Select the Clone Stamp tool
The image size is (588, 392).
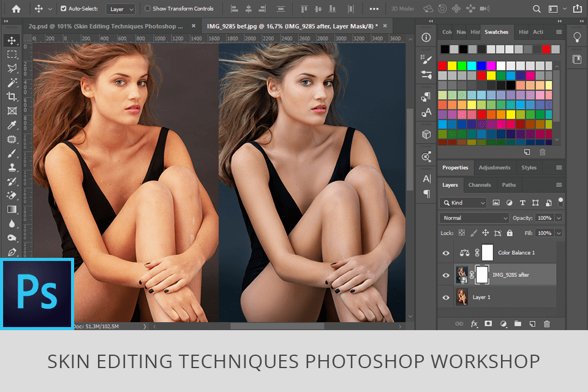(12, 167)
